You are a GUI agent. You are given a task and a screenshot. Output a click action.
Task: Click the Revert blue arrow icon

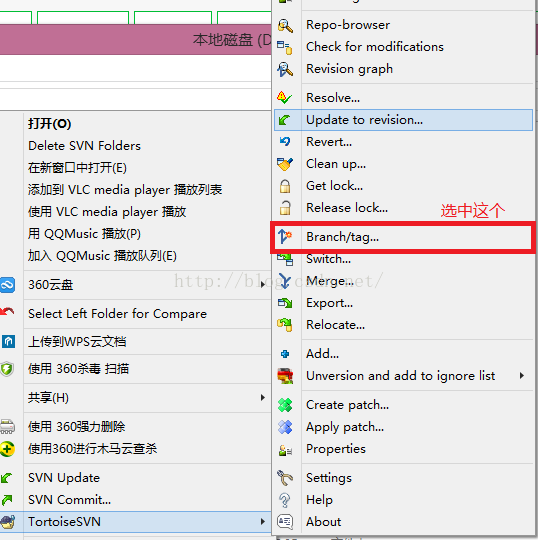point(285,142)
